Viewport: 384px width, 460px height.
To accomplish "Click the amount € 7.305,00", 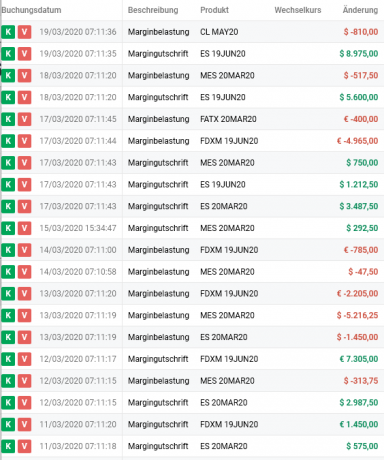I will (359, 359).
